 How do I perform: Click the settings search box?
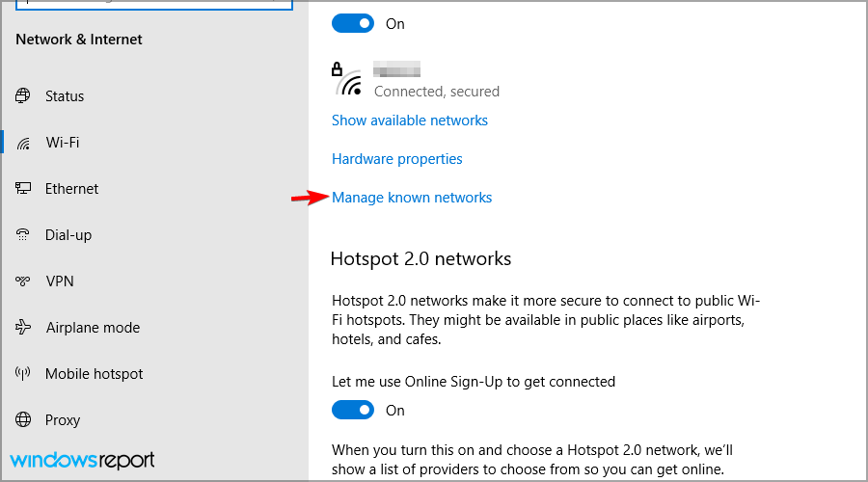(x=154, y=5)
